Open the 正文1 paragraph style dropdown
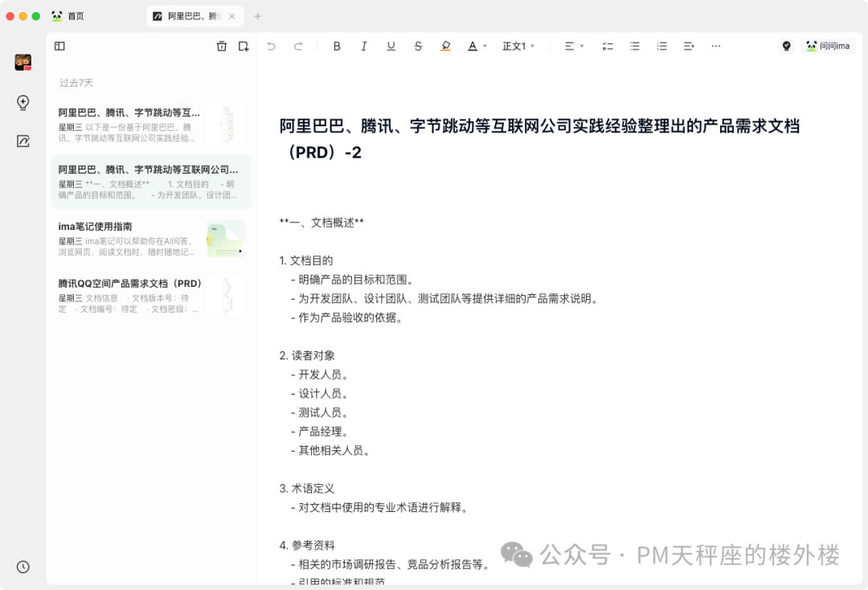868x590 pixels. [518, 46]
